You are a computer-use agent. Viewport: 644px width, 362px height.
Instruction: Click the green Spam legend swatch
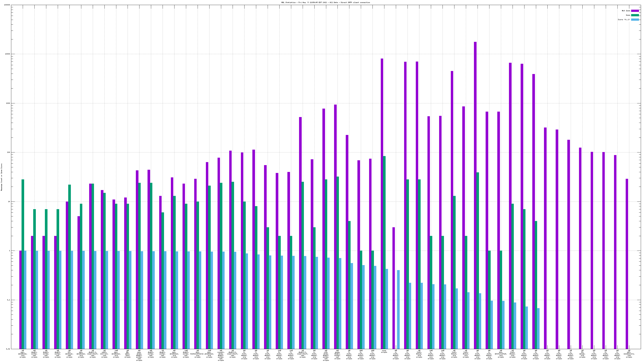tap(635, 15)
